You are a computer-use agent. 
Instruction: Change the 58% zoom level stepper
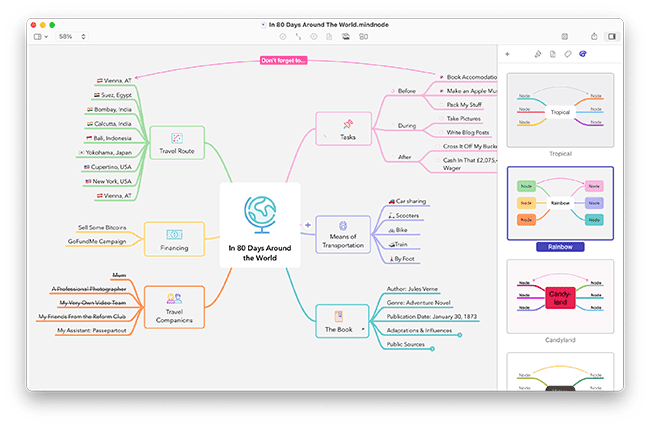click(83, 36)
